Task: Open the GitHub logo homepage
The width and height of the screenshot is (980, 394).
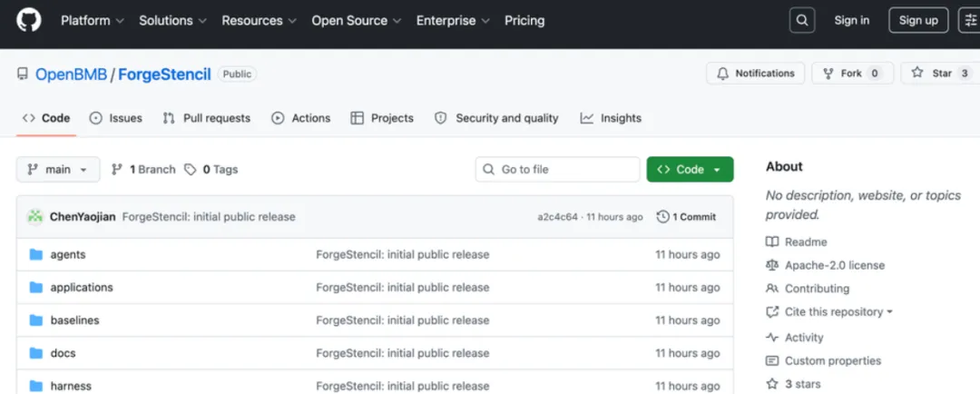Action: point(29,20)
